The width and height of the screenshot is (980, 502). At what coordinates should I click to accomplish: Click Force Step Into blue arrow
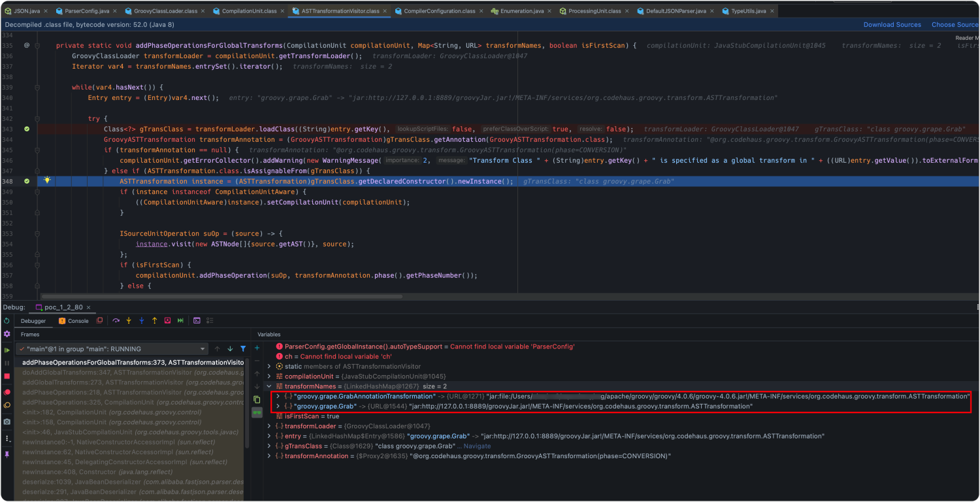pyautogui.click(x=142, y=320)
